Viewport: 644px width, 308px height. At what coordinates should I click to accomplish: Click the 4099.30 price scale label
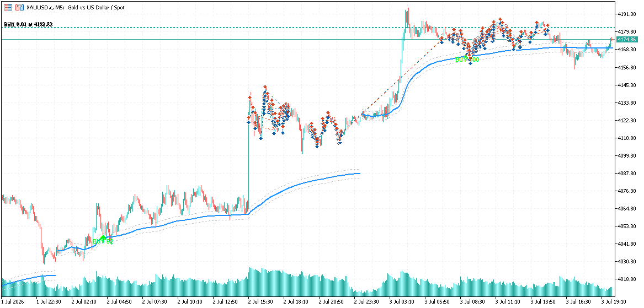(x=627, y=155)
